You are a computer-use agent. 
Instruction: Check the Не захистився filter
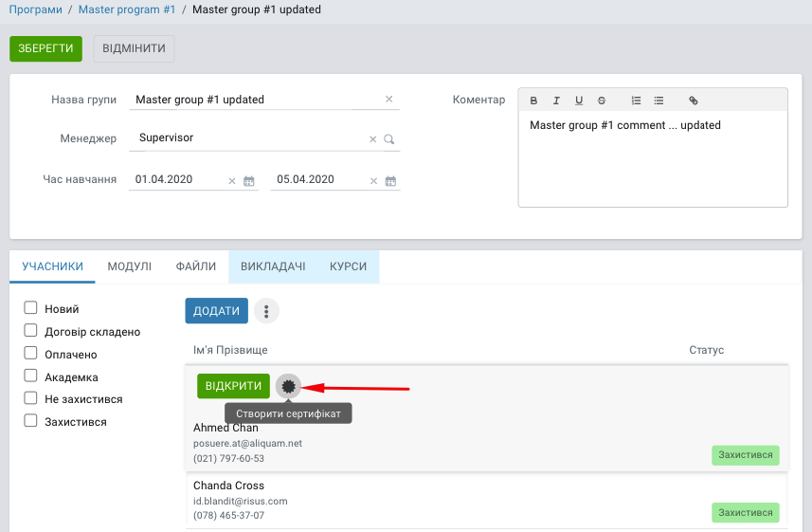point(30,397)
